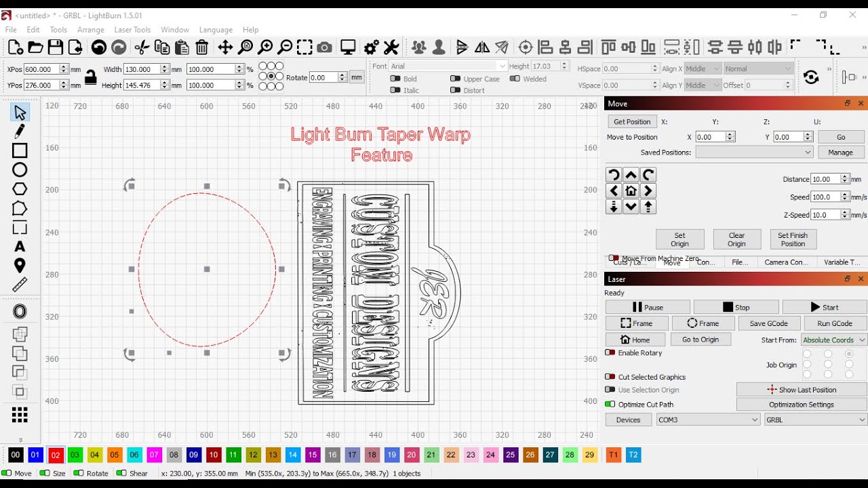The image size is (868, 488).
Task: Switch to the Variable Text tab
Action: pyautogui.click(x=842, y=262)
